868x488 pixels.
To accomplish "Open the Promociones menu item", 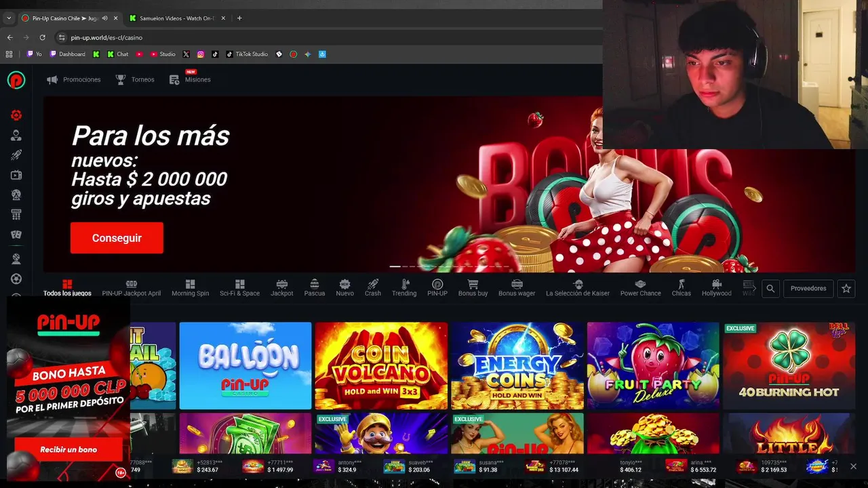I will 73,80.
